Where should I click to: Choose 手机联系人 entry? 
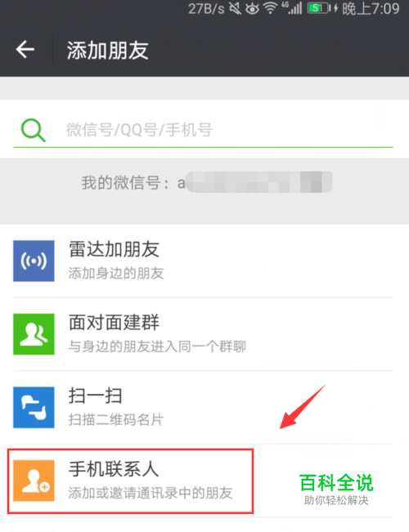click(x=203, y=481)
